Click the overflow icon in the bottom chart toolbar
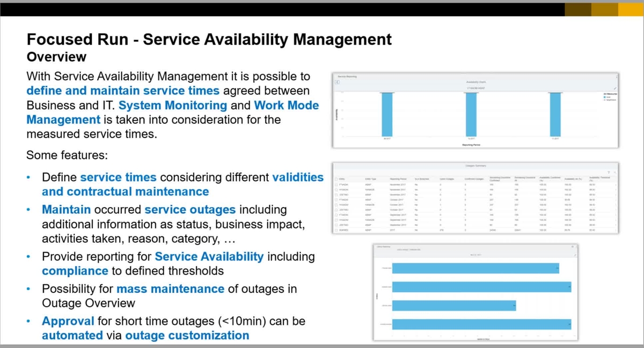The image size is (644, 348). (x=576, y=247)
